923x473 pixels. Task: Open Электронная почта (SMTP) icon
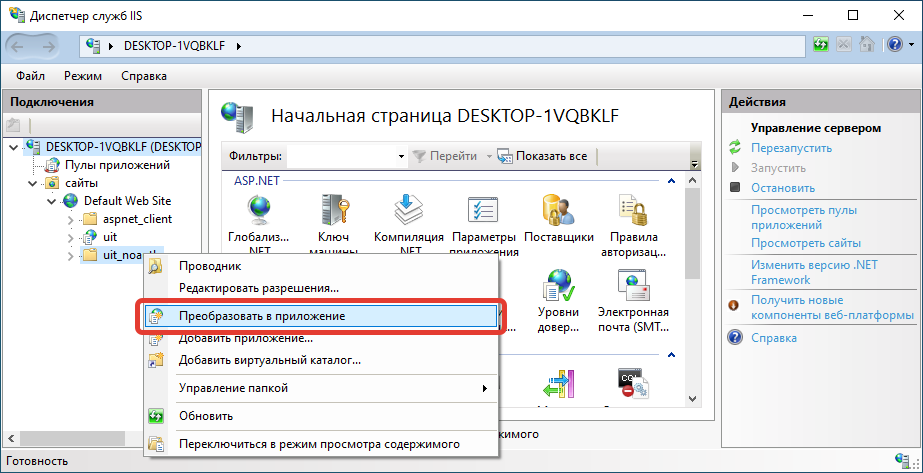pyautogui.click(x=633, y=288)
